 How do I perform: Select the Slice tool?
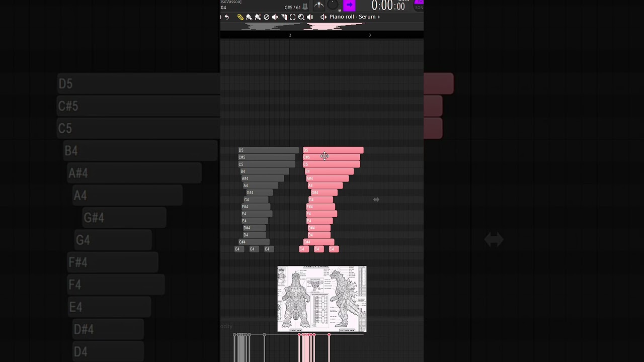point(284,17)
